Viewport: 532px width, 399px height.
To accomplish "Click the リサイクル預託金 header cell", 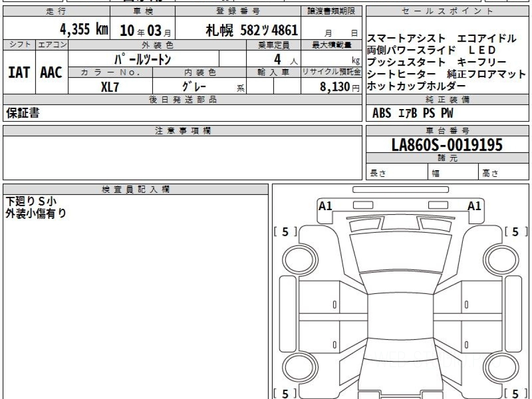I will click(331, 72).
